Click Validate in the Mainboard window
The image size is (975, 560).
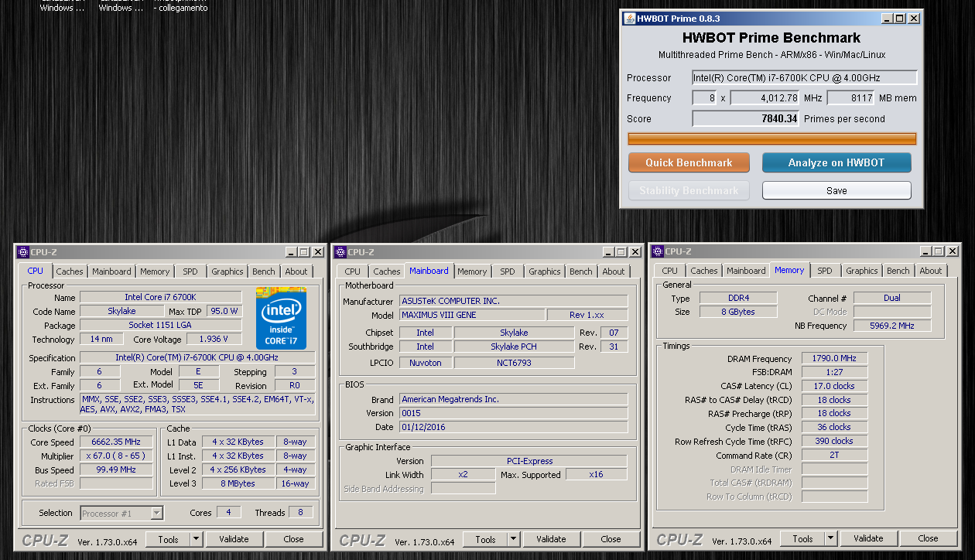click(551, 539)
